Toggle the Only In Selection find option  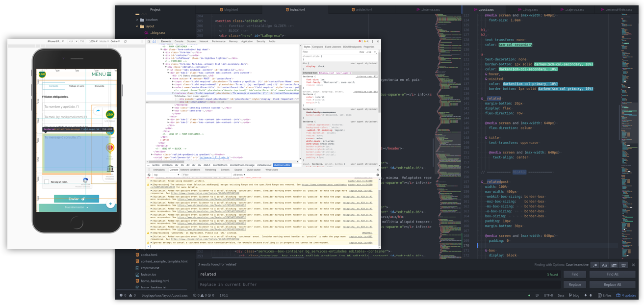pos(615,265)
